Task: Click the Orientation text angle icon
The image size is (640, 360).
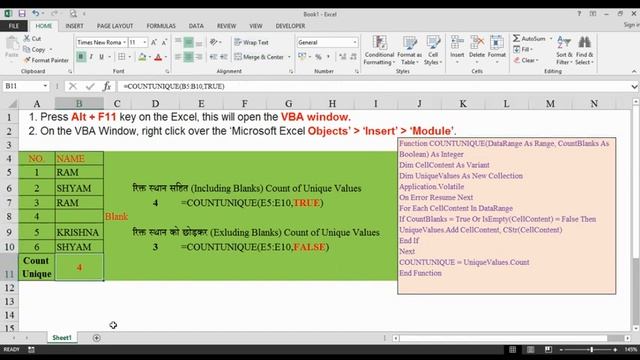Action: 213,42
